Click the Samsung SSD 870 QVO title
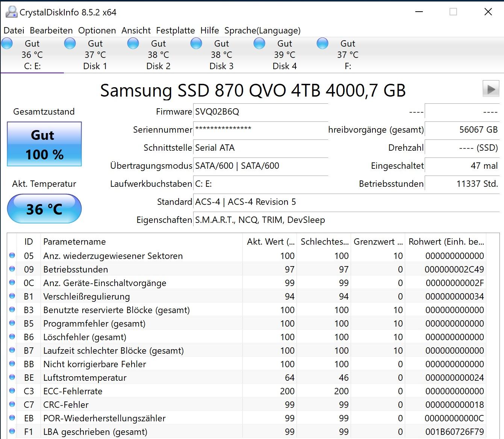This screenshot has width=504, height=439. (x=253, y=90)
